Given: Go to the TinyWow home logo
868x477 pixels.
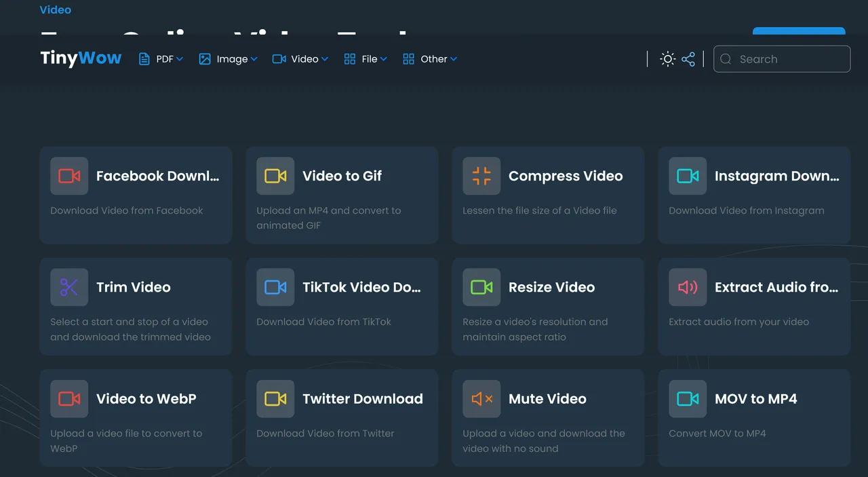Looking at the screenshot, I should point(81,58).
